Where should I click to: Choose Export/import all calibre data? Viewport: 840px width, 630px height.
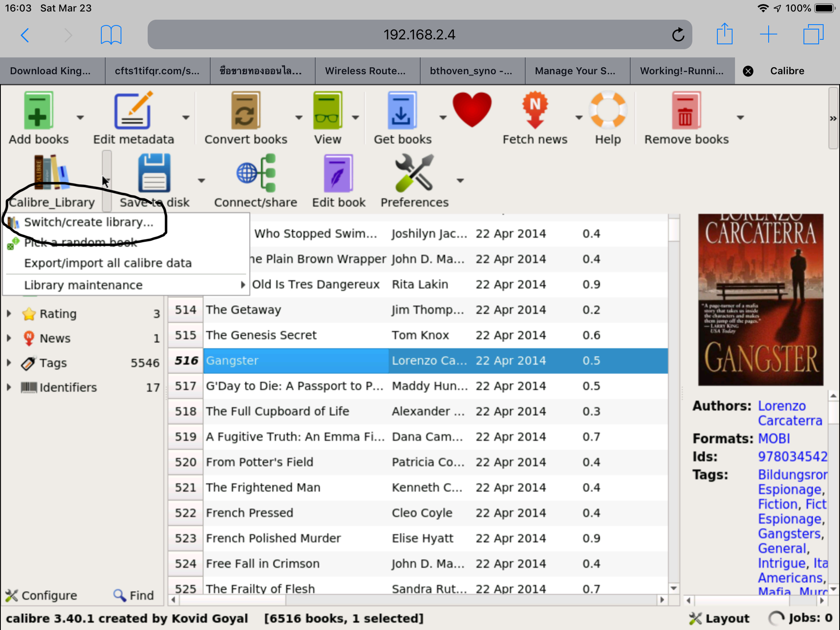(x=107, y=263)
